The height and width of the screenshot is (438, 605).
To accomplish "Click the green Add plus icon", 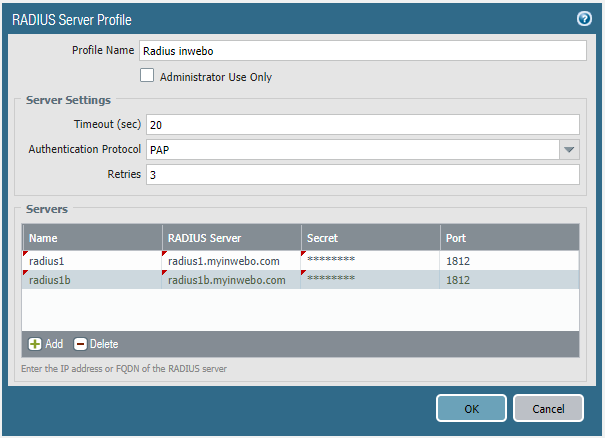I will click(x=35, y=344).
